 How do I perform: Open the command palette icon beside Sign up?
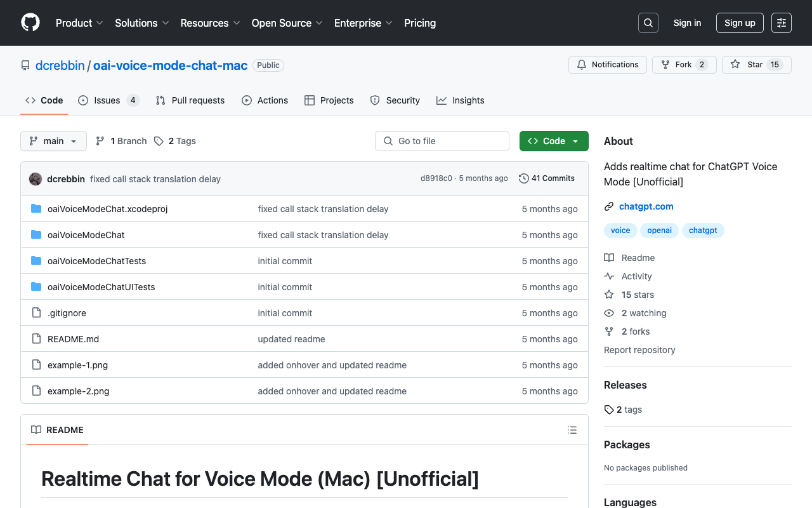[x=781, y=22]
